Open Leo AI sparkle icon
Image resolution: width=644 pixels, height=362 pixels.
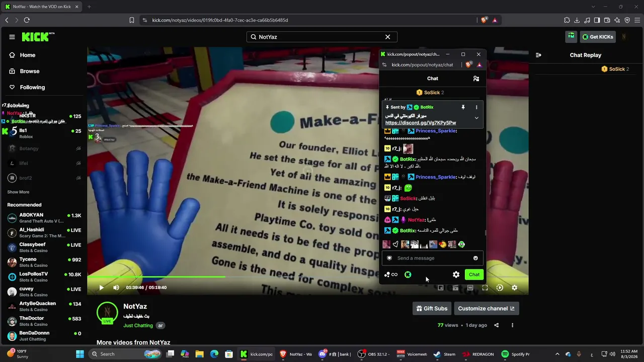point(617,20)
